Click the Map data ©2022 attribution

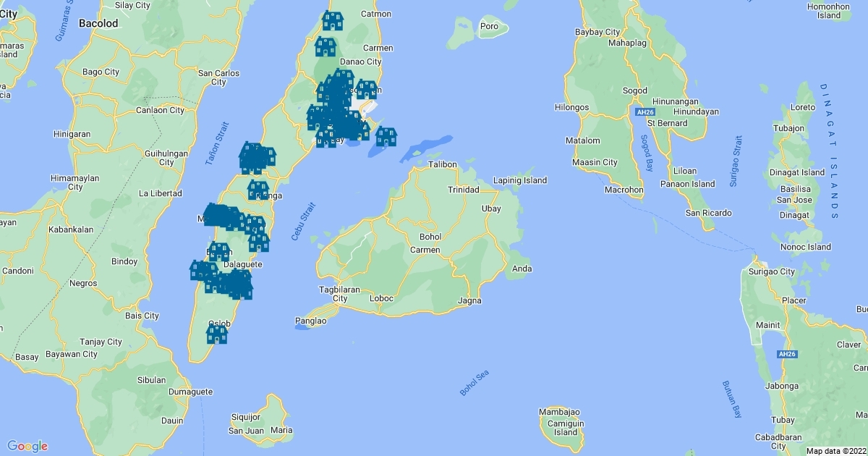[x=835, y=451]
